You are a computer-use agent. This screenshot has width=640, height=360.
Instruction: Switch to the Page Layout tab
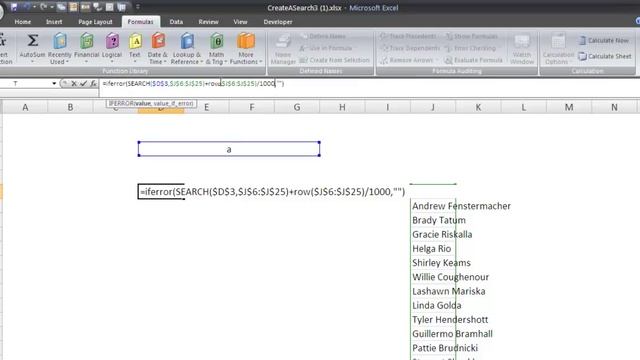coord(95,22)
